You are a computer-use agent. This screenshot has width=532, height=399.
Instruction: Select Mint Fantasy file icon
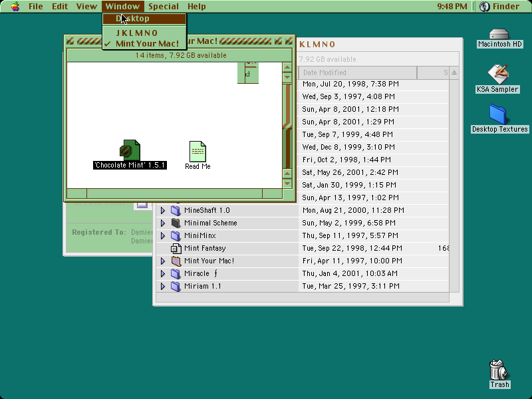(x=176, y=248)
